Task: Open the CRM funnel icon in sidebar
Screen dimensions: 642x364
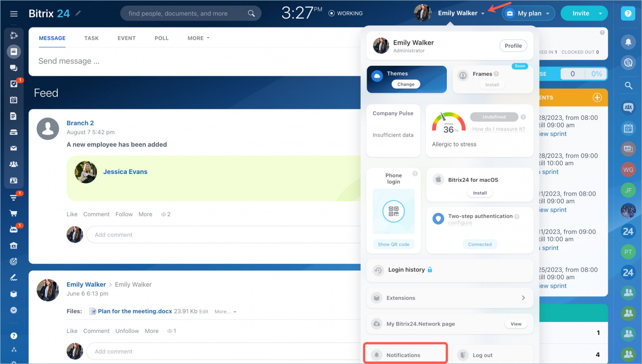Action: [x=14, y=198]
